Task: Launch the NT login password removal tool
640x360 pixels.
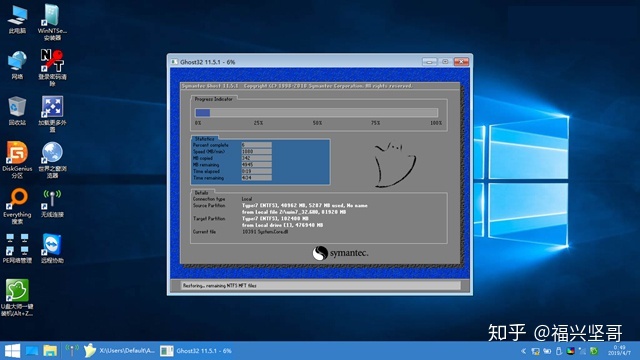Action: coord(52,67)
